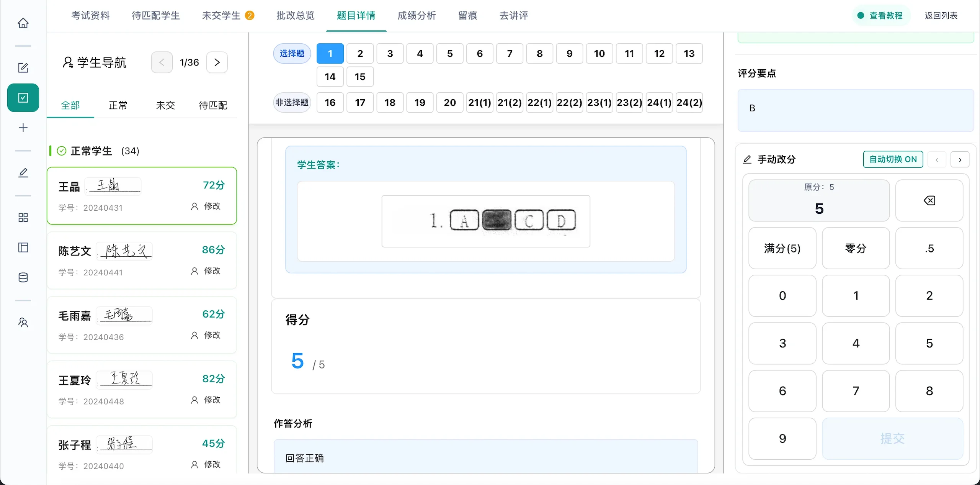Screen dimensions: 980x485
Task: Filter students by 待匹配
Action: [x=213, y=105]
